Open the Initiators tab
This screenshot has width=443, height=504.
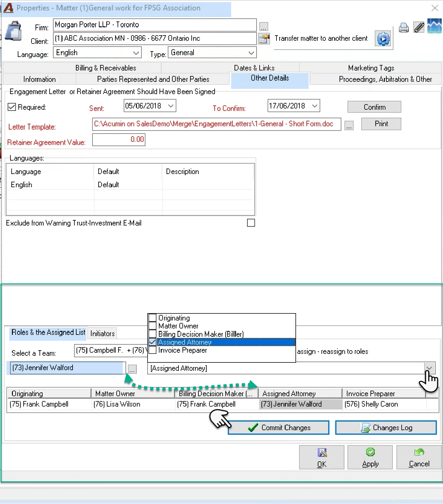[103, 333]
